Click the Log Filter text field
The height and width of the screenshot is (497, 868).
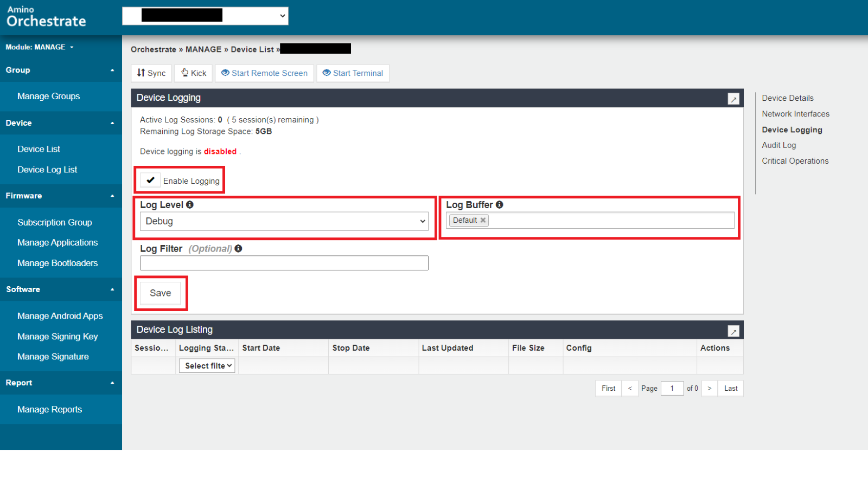284,263
